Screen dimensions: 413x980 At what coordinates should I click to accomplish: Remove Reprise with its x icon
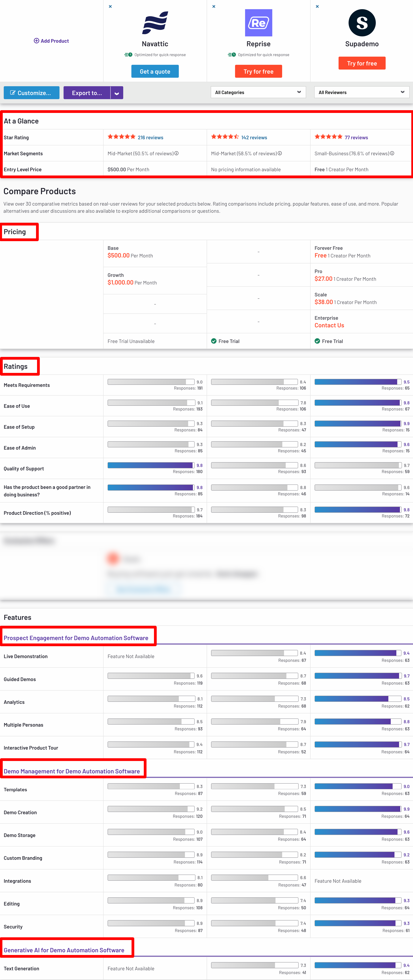coord(214,6)
